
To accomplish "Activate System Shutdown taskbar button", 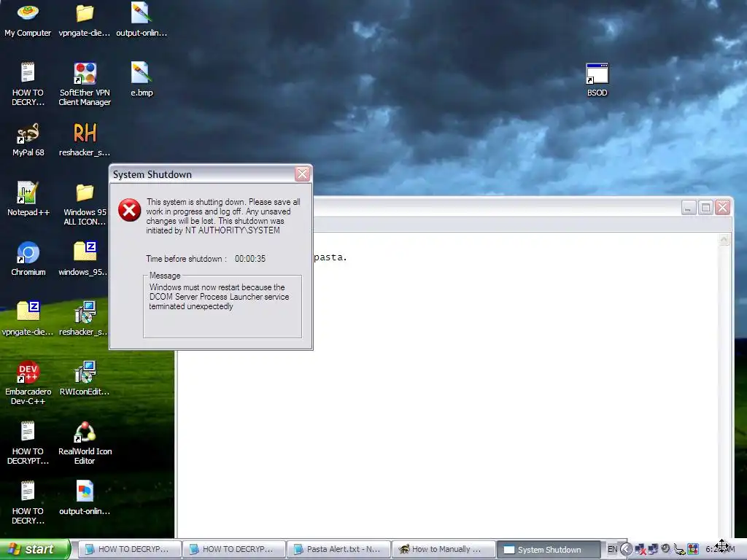I will [548, 549].
